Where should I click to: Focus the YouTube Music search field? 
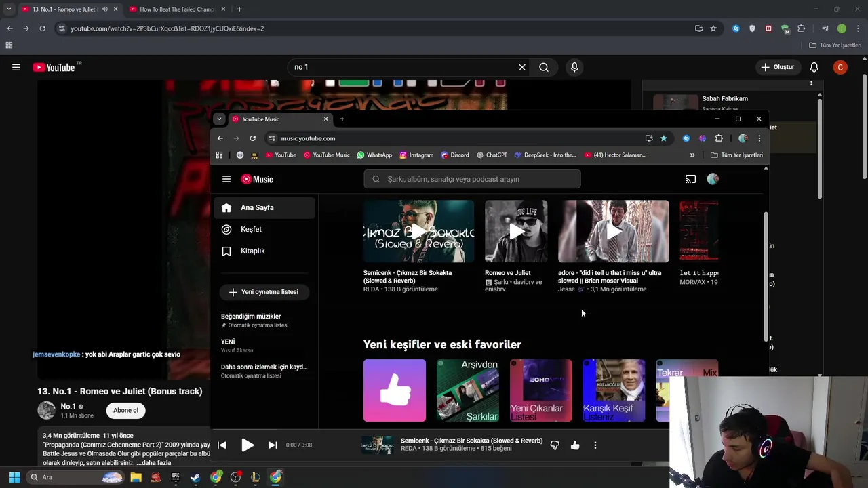tap(472, 179)
